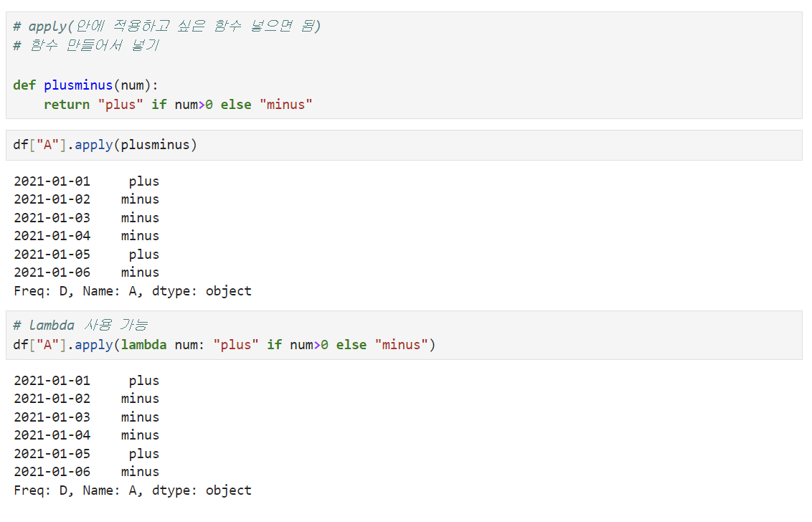Click the "plus" string in the return statement
This screenshot has height=522, width=812.
coord(120,105)
